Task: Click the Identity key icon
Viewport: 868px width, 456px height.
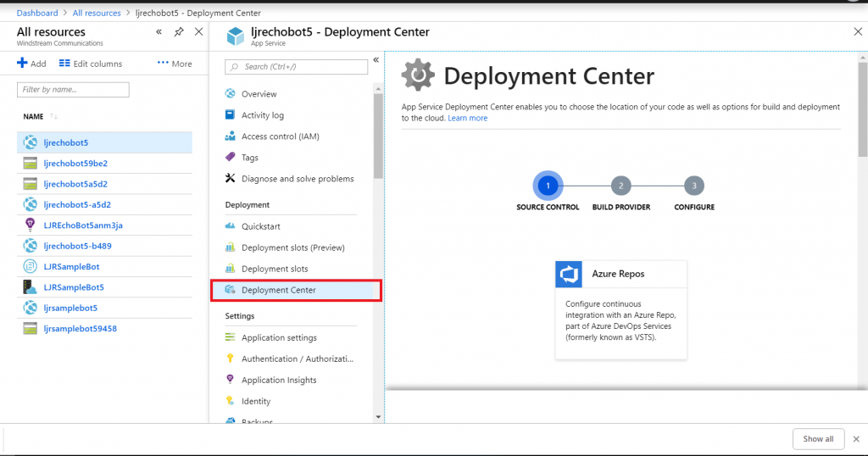Action: point(231,401)
